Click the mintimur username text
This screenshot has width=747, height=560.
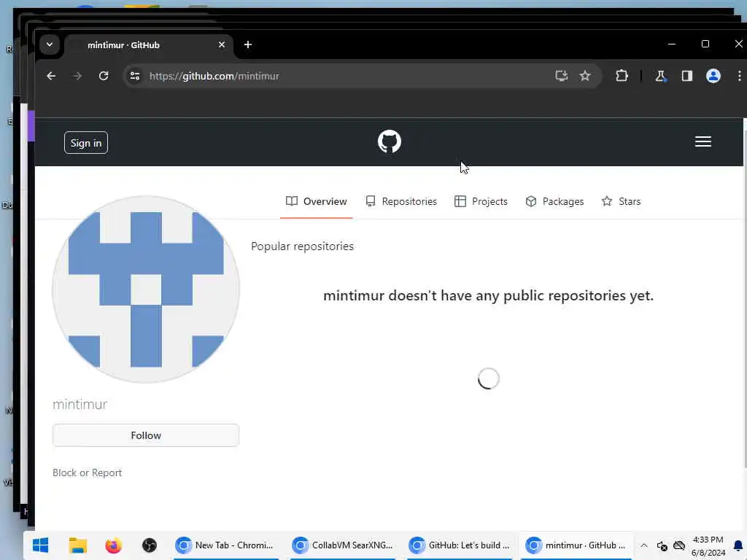(80, 404)
